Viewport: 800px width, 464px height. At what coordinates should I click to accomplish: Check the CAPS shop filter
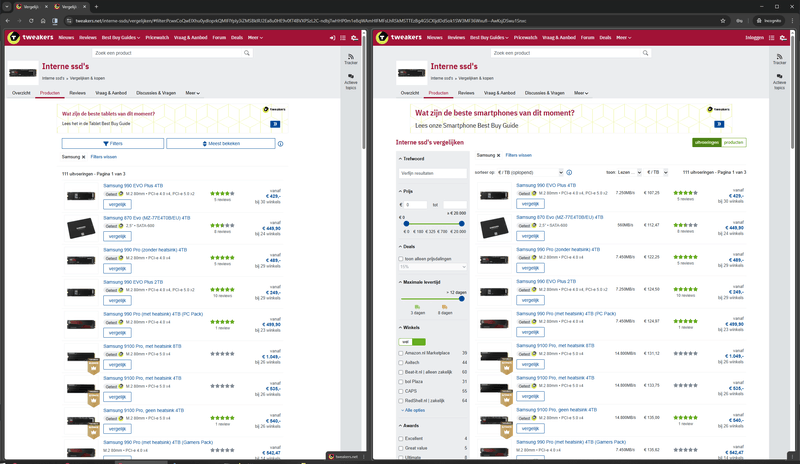401,391
